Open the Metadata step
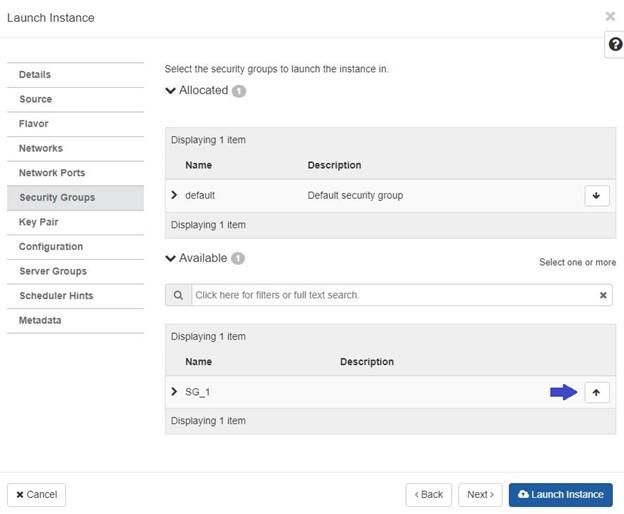Screen dimensions: 624x514 tap(75, 321)
